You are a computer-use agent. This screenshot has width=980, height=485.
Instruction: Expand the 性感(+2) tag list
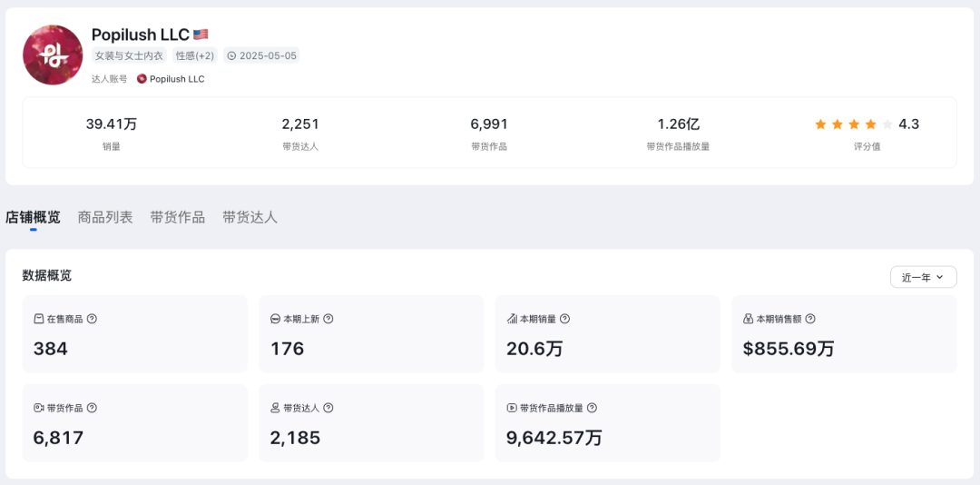[195, 55]
